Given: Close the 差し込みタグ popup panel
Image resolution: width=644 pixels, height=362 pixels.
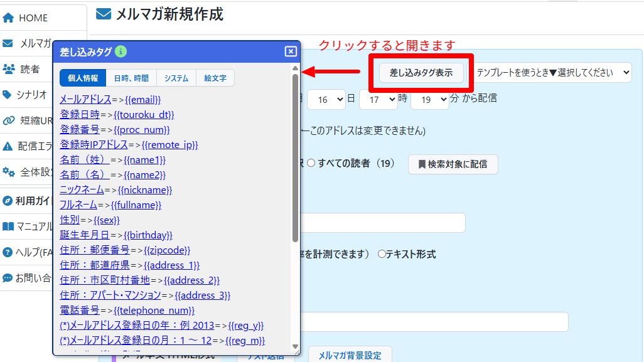Looking at the screenshot, I should pyautogui.click(x=290, y=51).
